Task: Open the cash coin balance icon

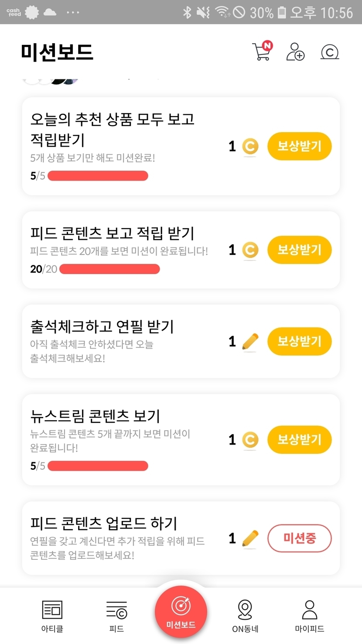Action: (x=330, y=52)
